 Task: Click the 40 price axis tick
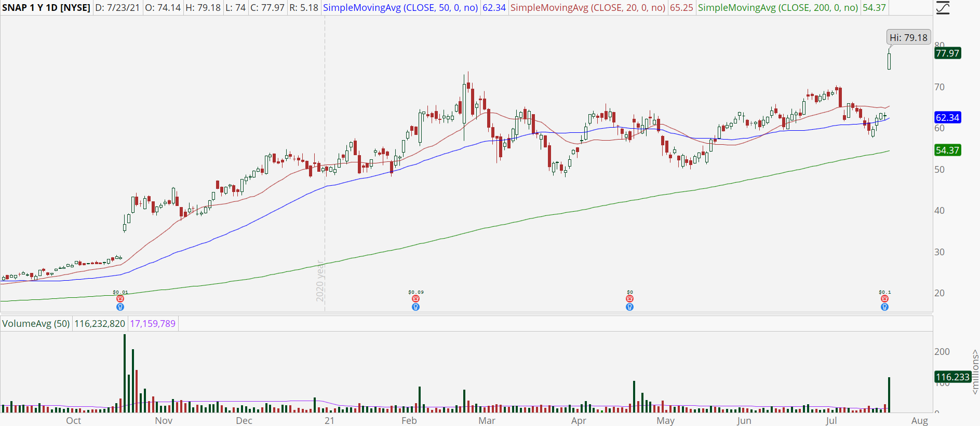click(939, 211)
